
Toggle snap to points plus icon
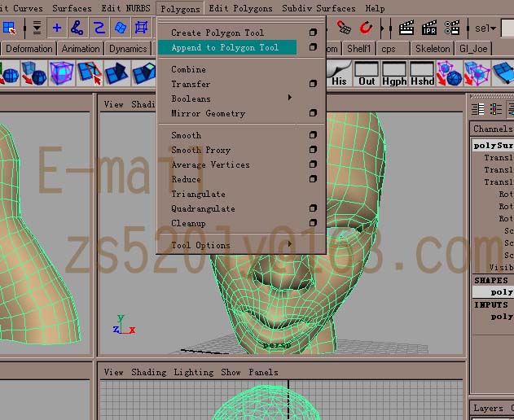(x=57, y=28)
